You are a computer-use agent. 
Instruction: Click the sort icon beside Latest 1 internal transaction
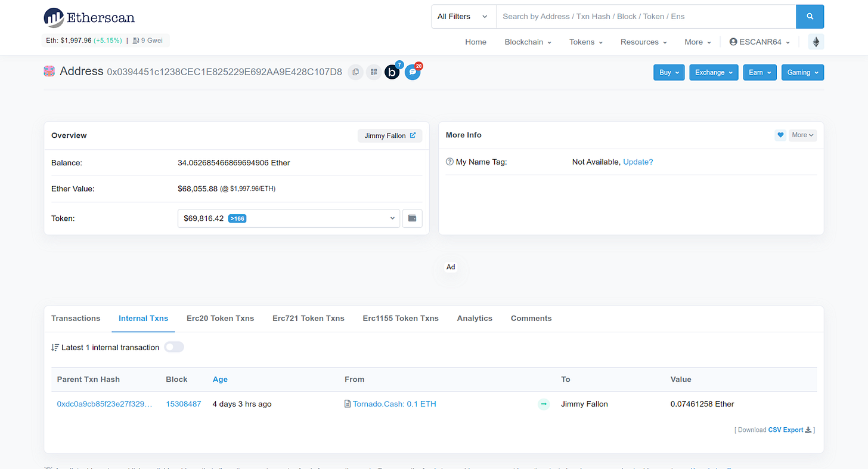(x=55, y=347)
